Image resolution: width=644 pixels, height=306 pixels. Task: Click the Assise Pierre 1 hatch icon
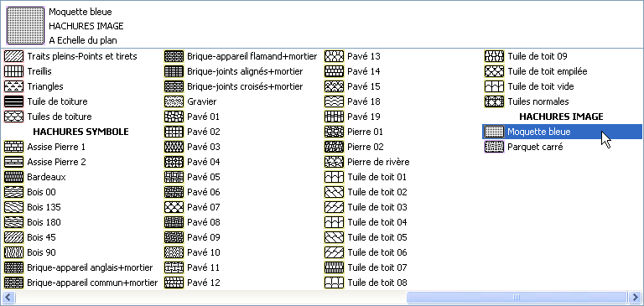pyautogui.click(x=13, y=147)
